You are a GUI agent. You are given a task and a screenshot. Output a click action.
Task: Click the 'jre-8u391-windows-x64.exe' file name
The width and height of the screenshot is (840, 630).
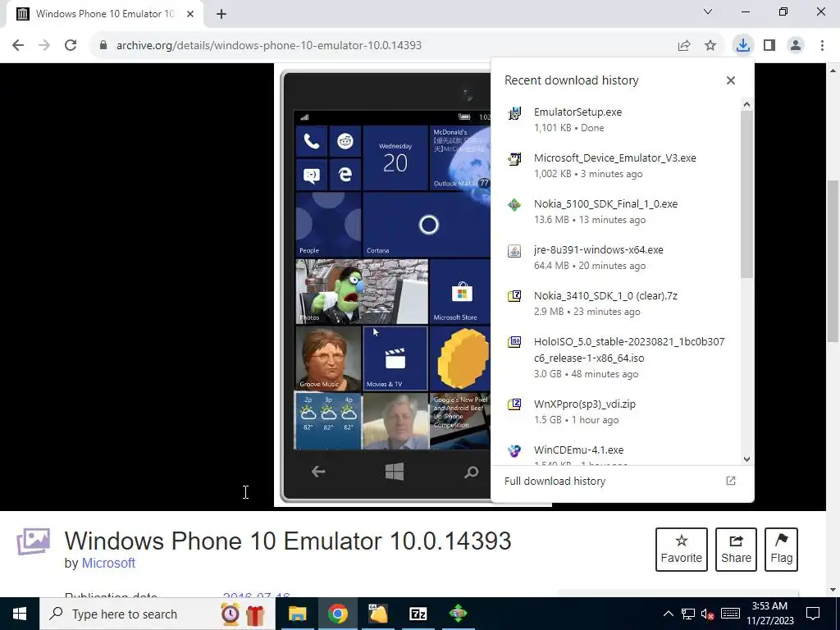(598, 250)
